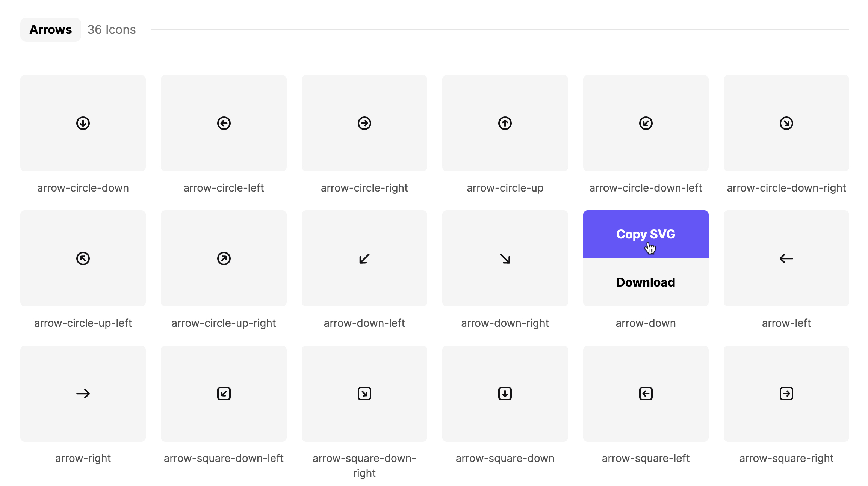Select the arrow-circle-left icon
This screenshot has width=868, height=486.
coord(224,123)
